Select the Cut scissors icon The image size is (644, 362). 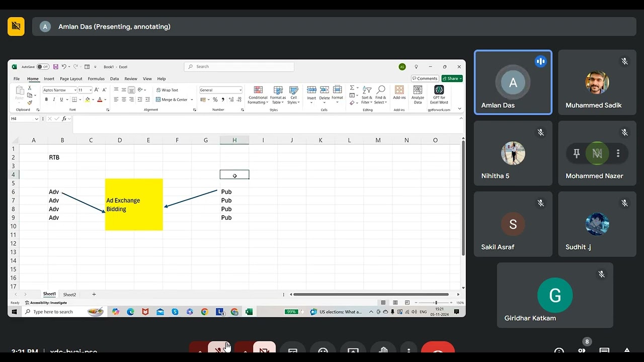pyautogui.click(x=30, y=88)
